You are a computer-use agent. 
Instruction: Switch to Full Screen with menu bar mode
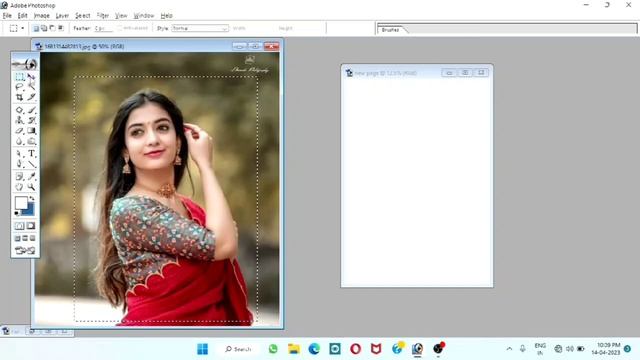coord(25,238)
